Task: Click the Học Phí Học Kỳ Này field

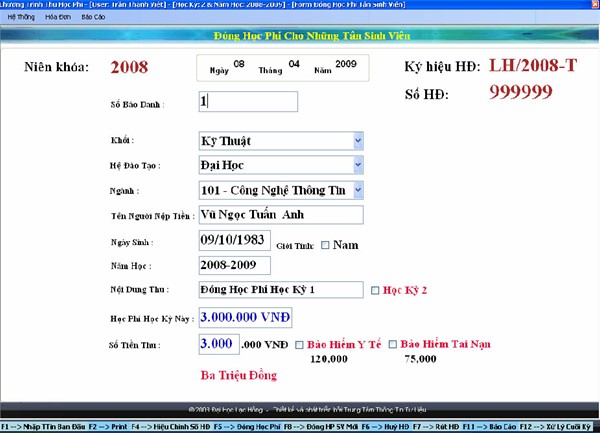Action: [246, 317]
